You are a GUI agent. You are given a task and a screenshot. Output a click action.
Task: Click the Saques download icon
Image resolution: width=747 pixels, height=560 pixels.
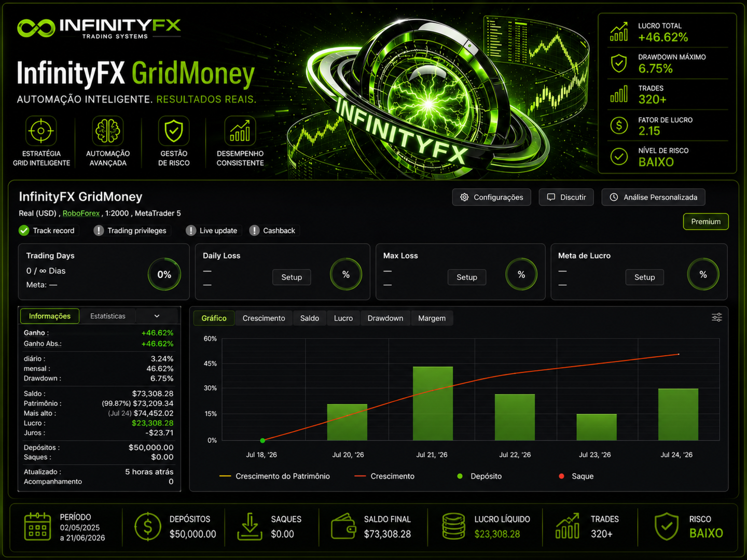coord(250,526)
